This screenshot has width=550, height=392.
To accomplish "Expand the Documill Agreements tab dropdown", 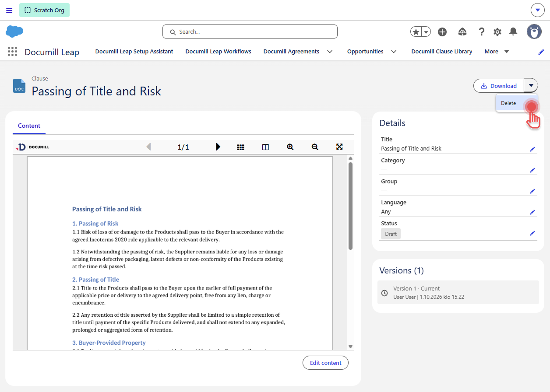I will pos(330,52).
